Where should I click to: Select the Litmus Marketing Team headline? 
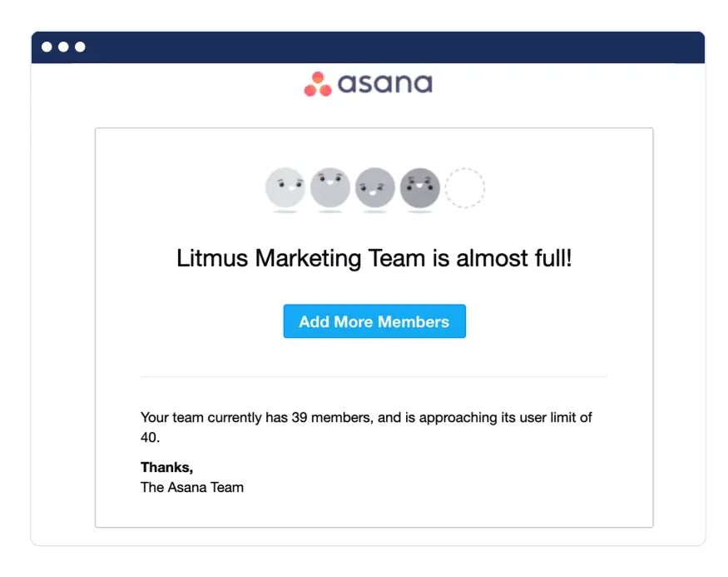pos(374,259)
